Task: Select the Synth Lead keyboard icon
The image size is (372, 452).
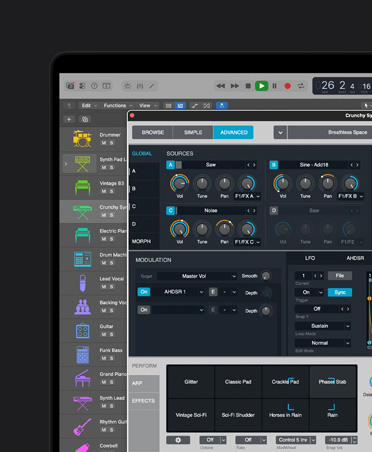Action: click(82, 403)
